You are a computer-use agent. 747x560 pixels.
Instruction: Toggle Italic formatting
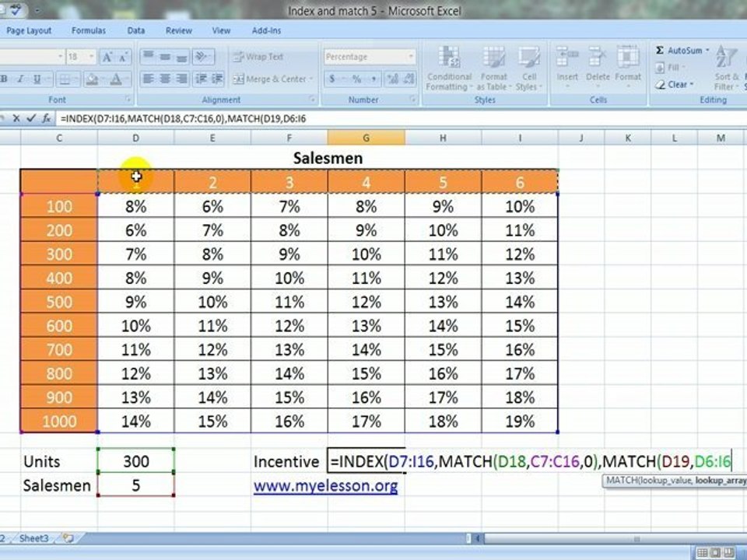pyautogui.click(x=20, y=79)
